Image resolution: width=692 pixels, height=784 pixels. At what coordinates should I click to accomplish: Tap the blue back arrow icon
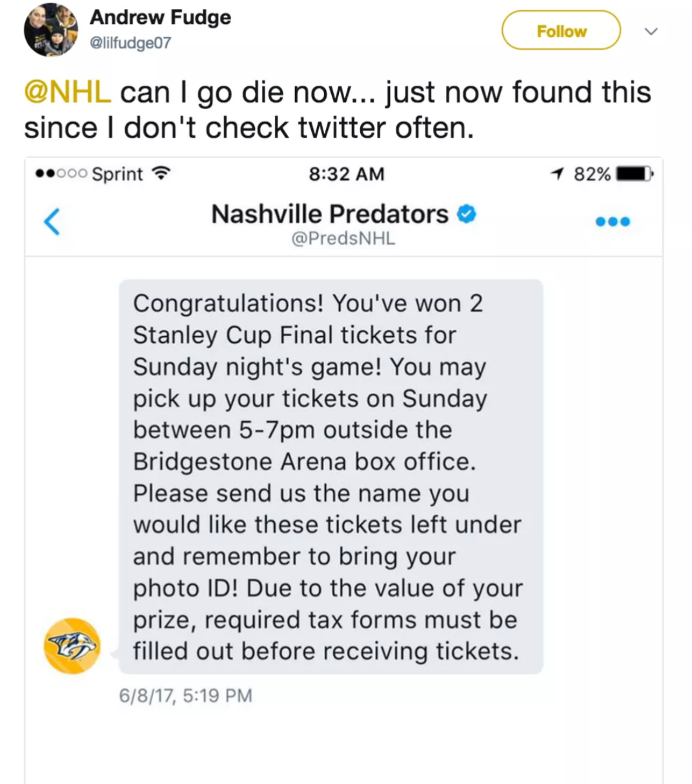pyautogui.click(x=52, y=221)
